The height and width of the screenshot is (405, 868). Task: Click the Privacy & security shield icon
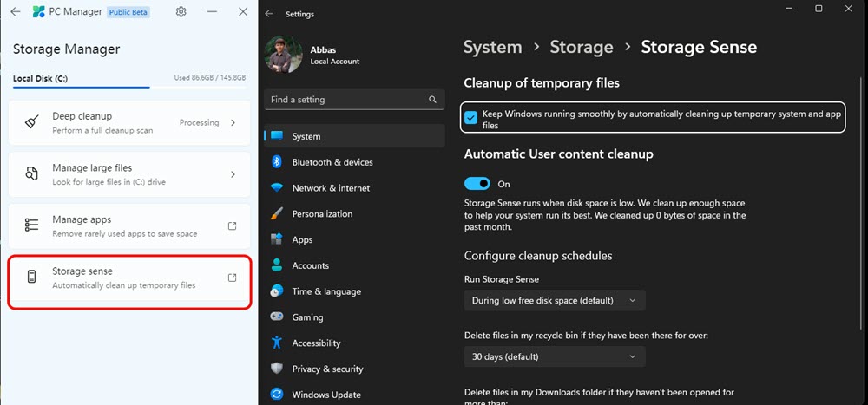[277, 369]
